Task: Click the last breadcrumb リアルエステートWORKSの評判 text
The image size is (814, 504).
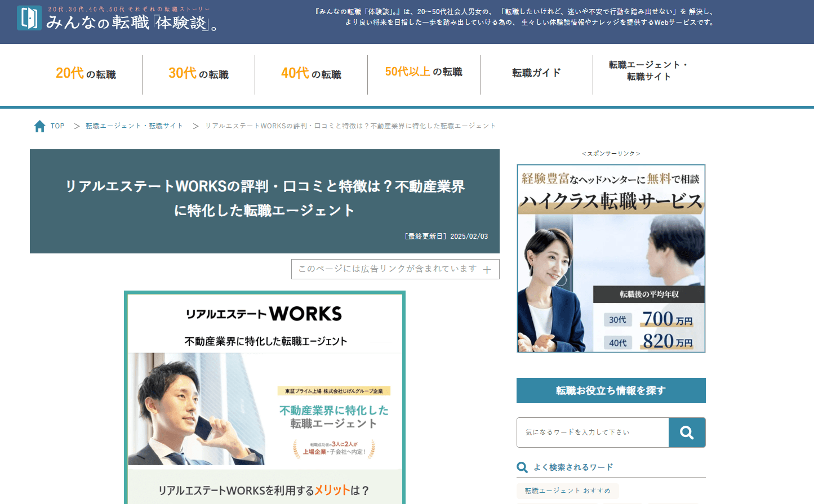Action: click(x=350, y=126)
